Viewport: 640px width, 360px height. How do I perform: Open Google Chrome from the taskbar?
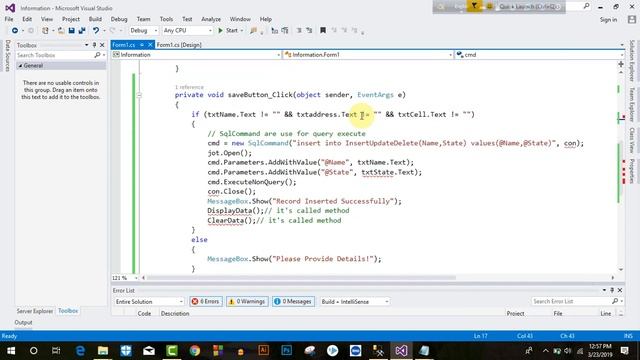195,351
